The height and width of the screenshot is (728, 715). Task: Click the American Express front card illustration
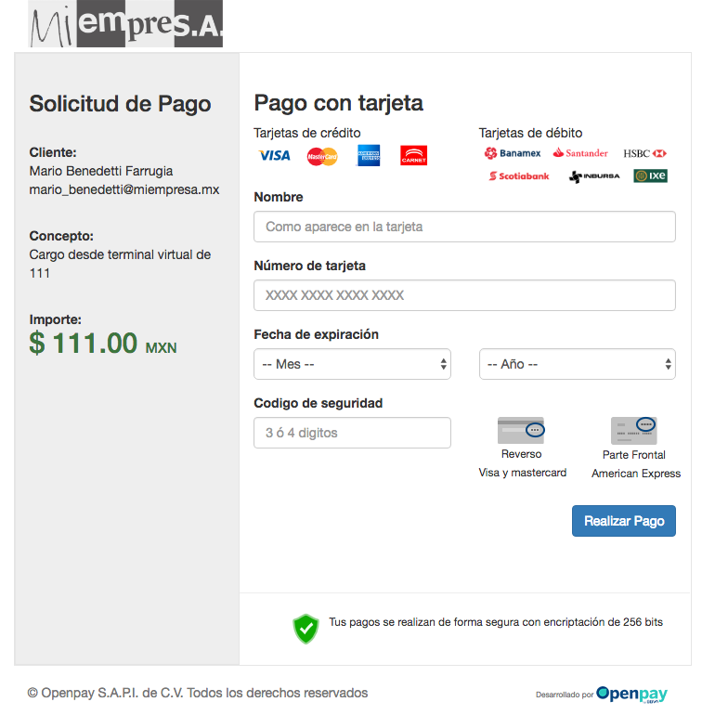click(634, 431)
